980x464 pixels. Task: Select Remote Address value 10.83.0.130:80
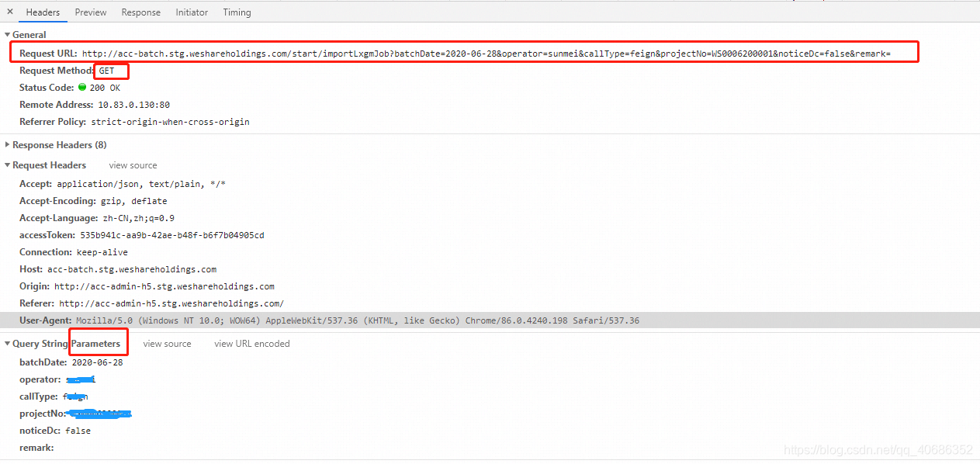point(133,105)
